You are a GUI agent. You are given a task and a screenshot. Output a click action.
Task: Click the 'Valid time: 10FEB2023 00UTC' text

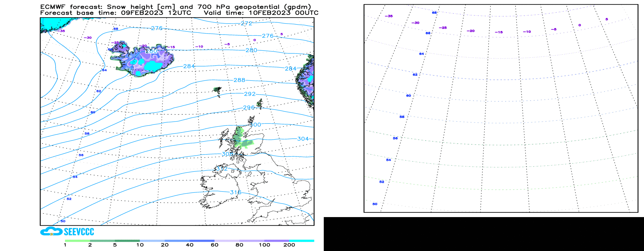[261, 13]
